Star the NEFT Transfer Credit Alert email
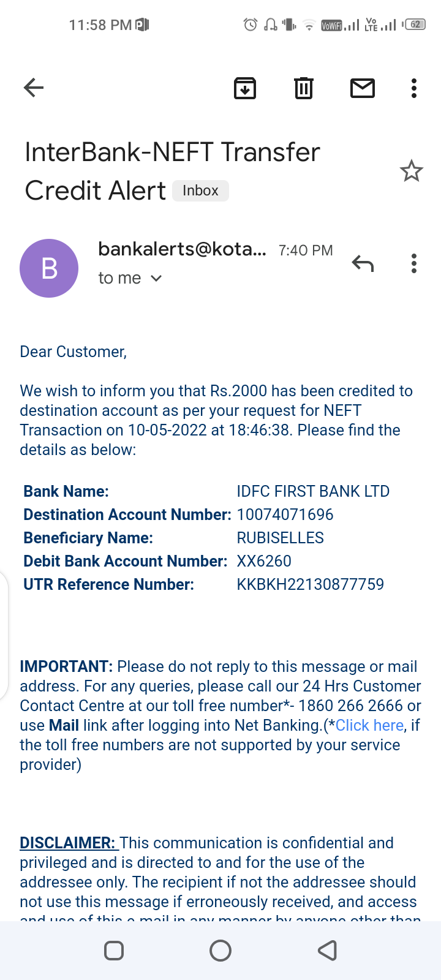Screen dimensions: 441x980 (412, 171)
